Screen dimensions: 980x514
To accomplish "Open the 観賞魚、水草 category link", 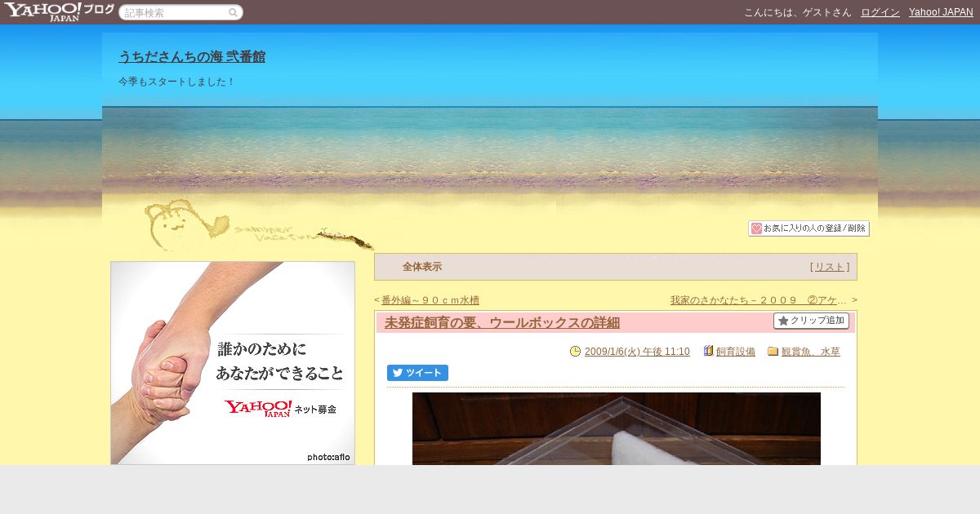I will pos(811,352).
